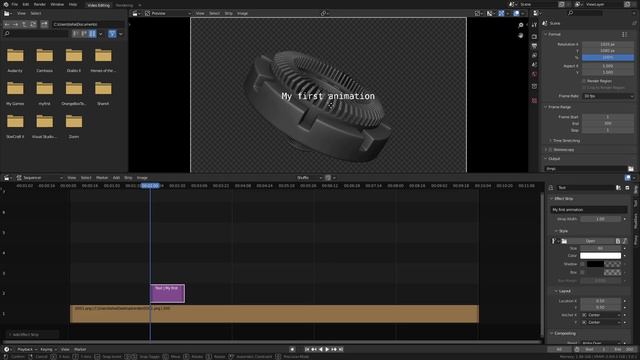Go to parent directory in file browser
This screenshot has width=640, height=360.
click(24, 24)
